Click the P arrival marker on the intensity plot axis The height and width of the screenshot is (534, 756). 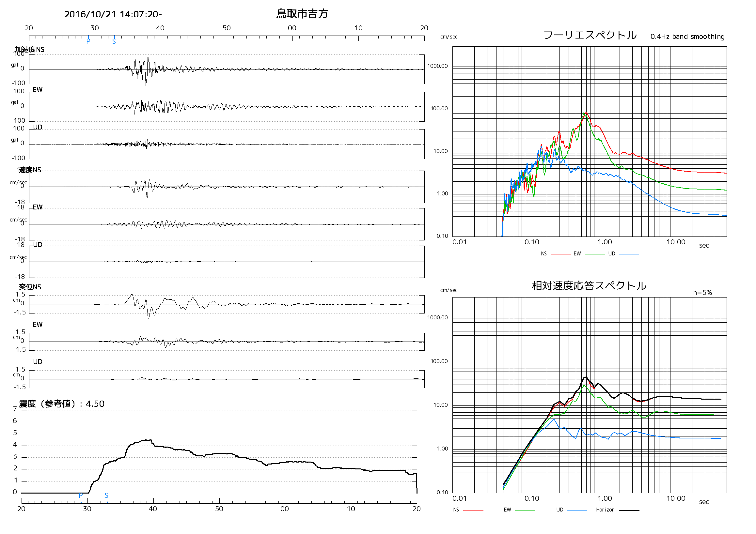pyautogui.click(x=81, y=496)
